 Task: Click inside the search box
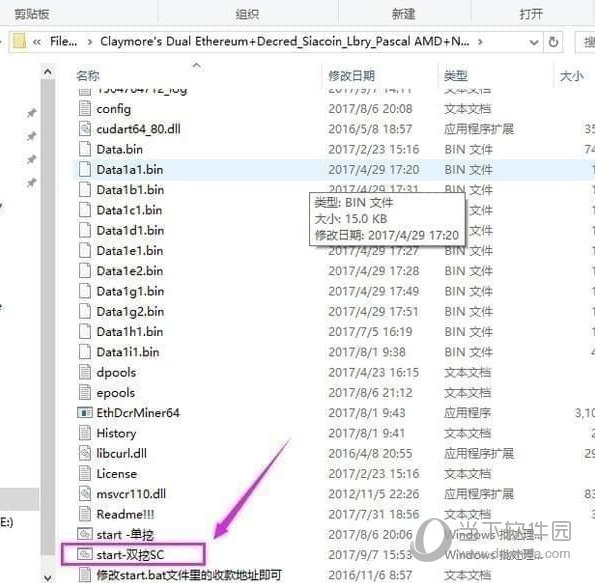pyautogui.click(x=586, y=41)
